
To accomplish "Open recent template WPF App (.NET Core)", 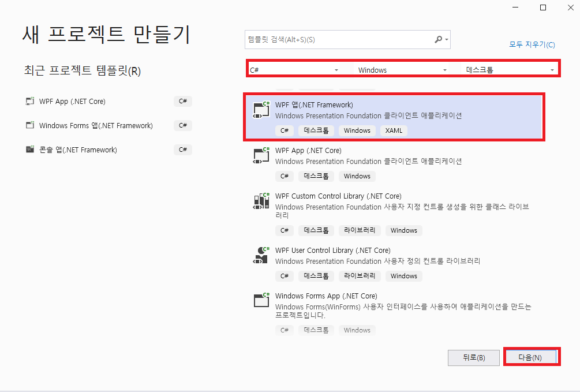I will [x=72, y=102].
